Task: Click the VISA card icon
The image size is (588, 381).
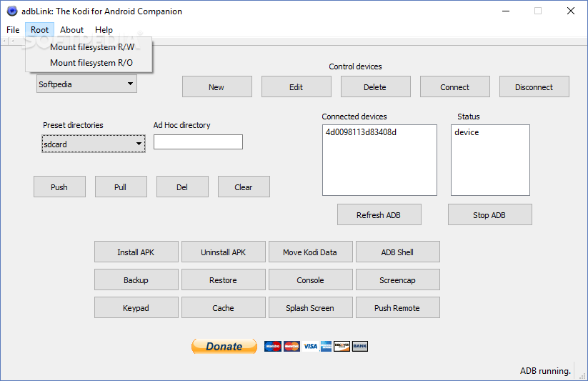Action: (311, 346)
